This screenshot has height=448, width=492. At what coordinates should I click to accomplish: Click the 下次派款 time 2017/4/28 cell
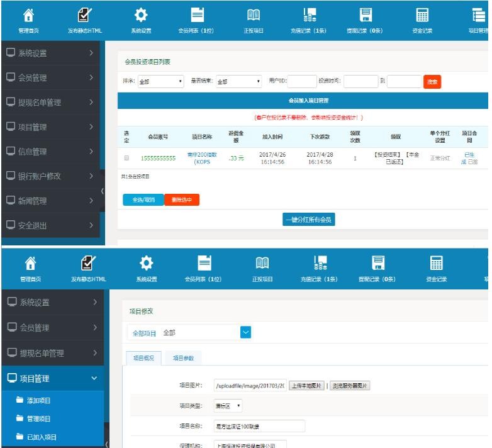[320, 158]
